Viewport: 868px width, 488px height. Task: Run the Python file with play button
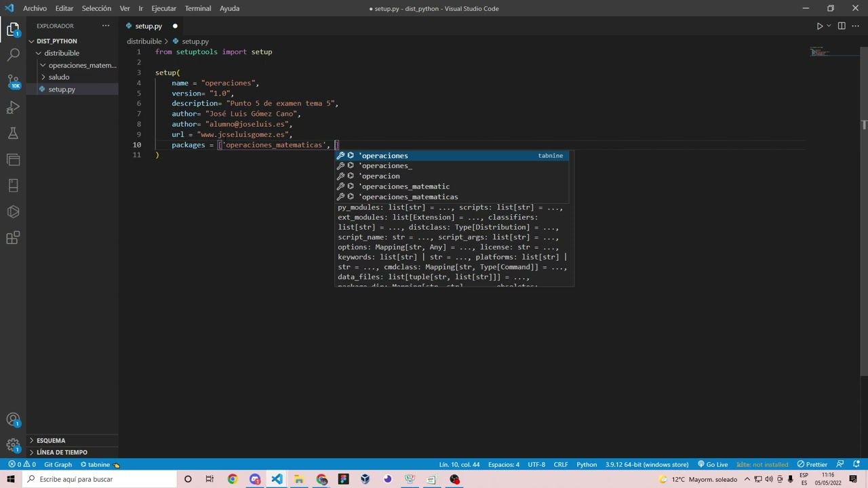coord(819,26)
